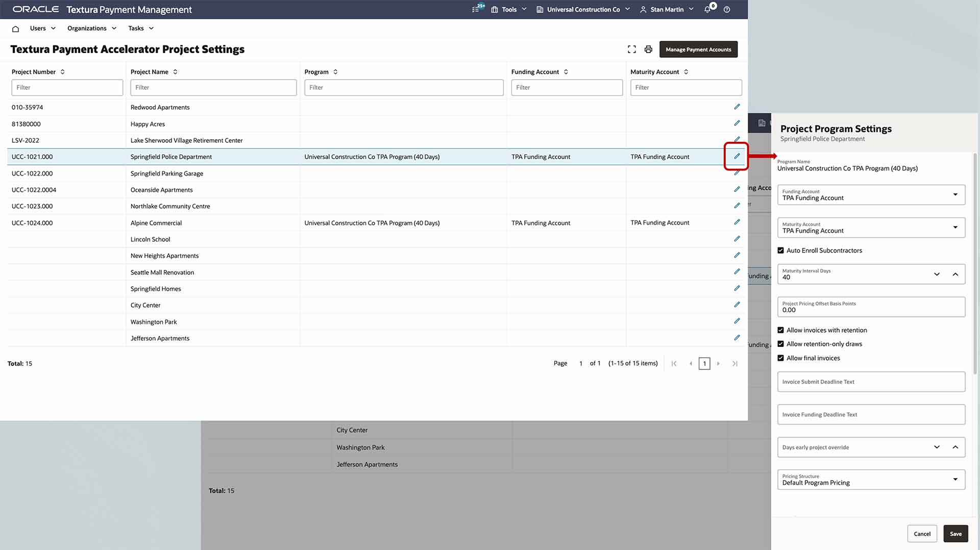Image resolution: width=980 pixels, height=550 pixels.
Task: Click the Manage Payment Accounts button
Action: [x=698, y=49]
